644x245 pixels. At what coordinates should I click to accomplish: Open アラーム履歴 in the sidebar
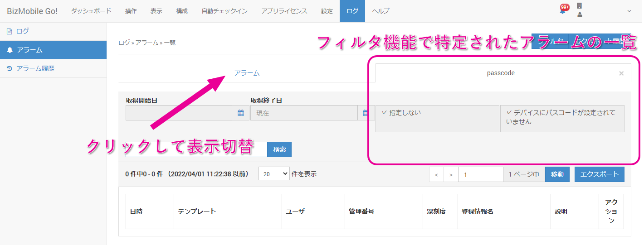click(35, 68)
